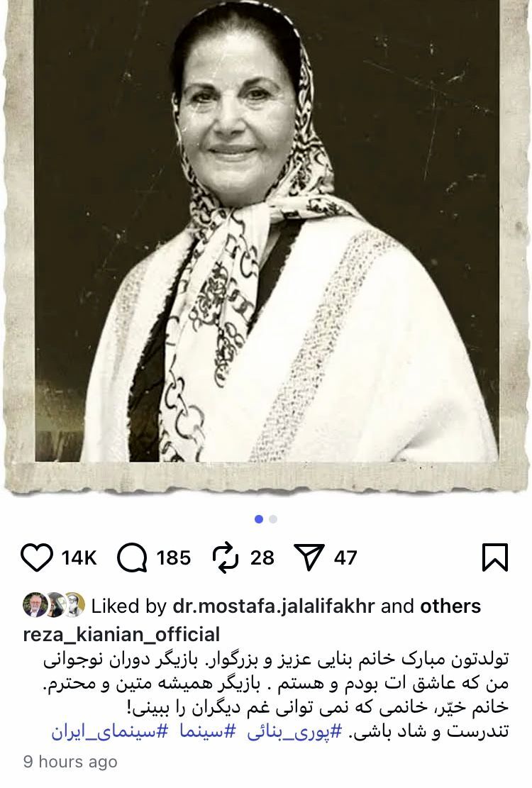
Task: Tap the 28 reposts count
Action: point(262,557)
